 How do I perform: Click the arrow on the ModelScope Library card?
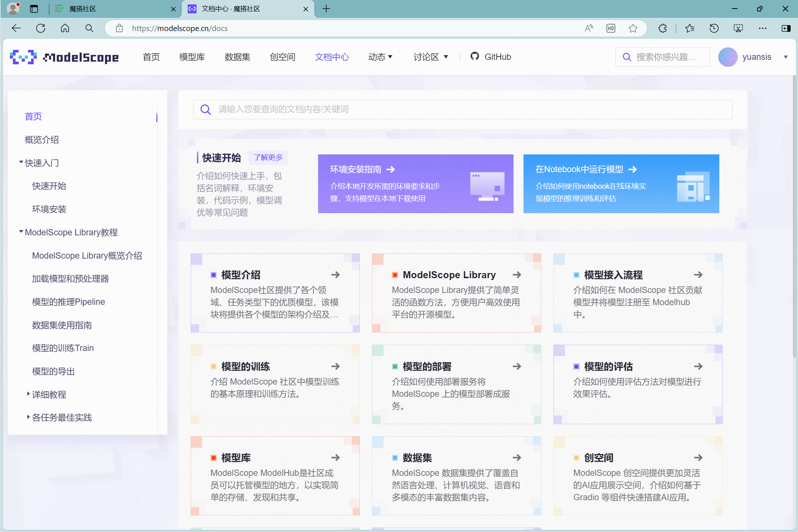pos(517,274)
